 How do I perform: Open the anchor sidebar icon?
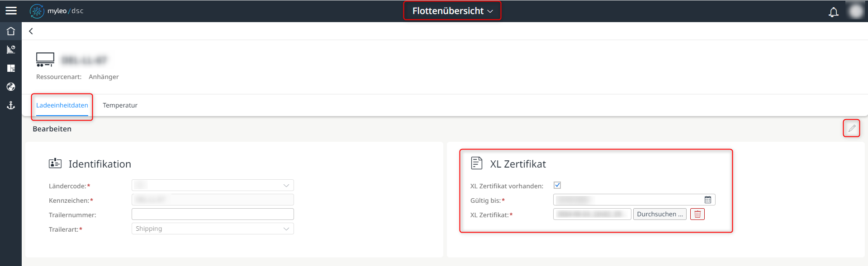[11, 105]
